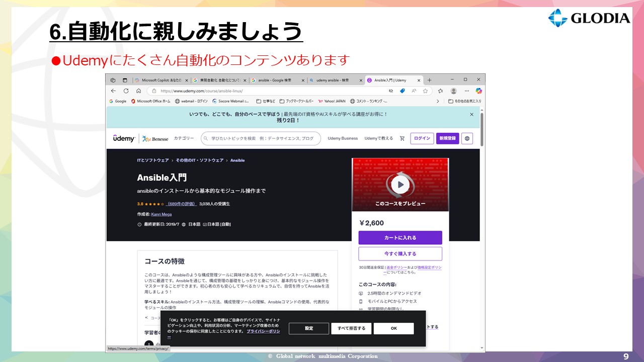This screenshot has width=644, height=362.
Task: Dismiss the promotional banner with X
Action: click(x=471, y=114)
